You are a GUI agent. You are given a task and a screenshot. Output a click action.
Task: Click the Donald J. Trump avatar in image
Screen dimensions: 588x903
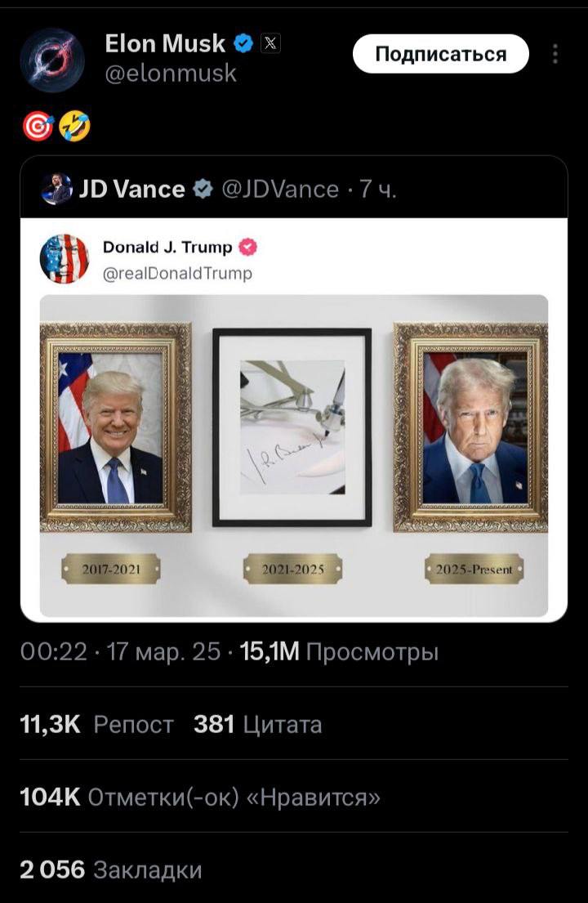64,258
